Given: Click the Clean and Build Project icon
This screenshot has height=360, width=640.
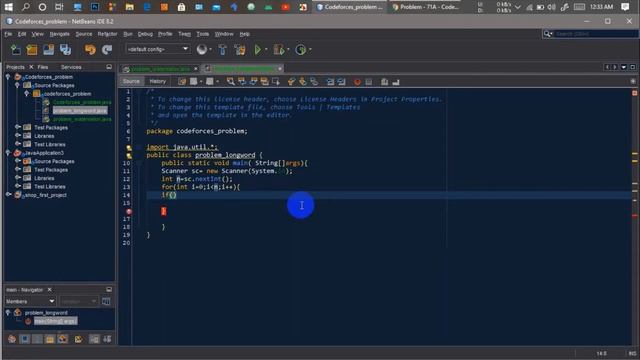Looking at the screenshot, I should [240, 50].
